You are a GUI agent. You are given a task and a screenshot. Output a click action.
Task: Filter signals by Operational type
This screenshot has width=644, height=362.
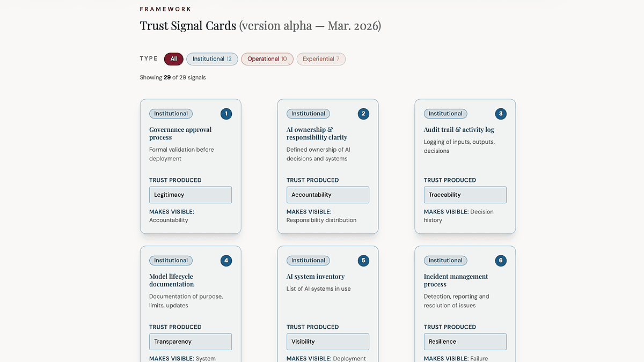pos(267,59)
